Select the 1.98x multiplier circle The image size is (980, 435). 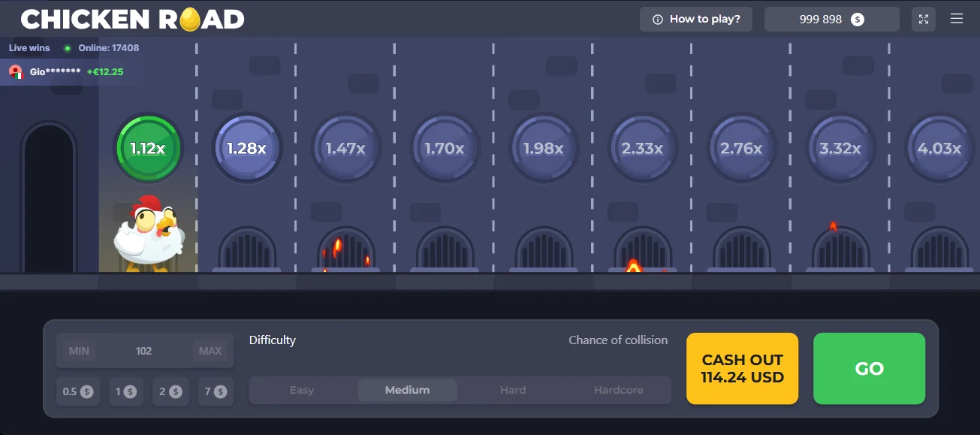click(x=544, y=148)
